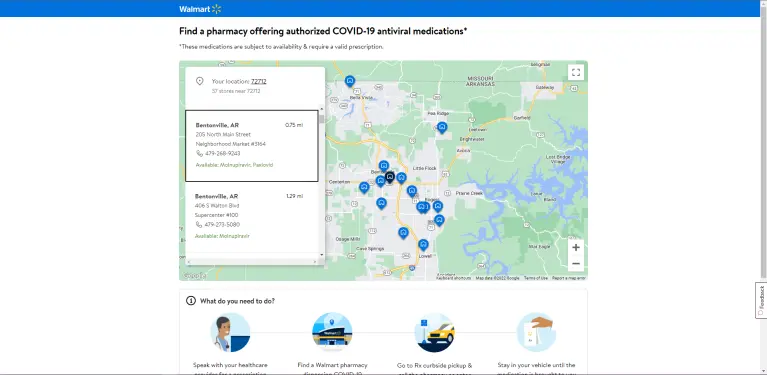Click store list scrollbar up arrow
Viewport: 767px width, 375px height.
321,109
